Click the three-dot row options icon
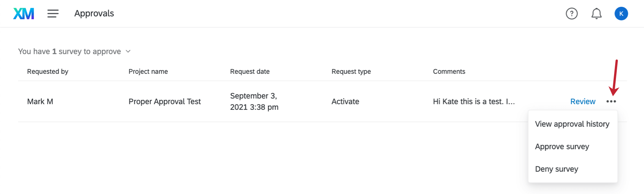644x194 pixels. click(611, 102)
